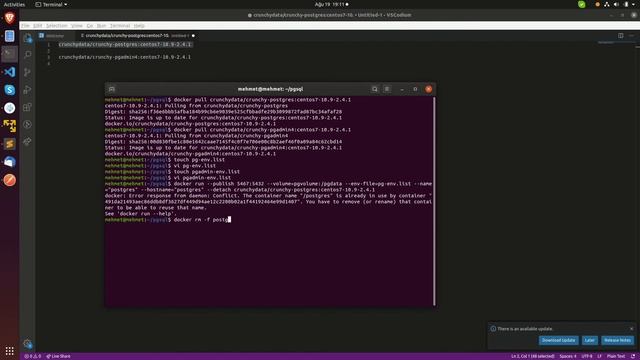This screenshot has height=360, width=640.
Task: Click the 'vi pgadmin-env.list' terminal line
Action: 168,178
